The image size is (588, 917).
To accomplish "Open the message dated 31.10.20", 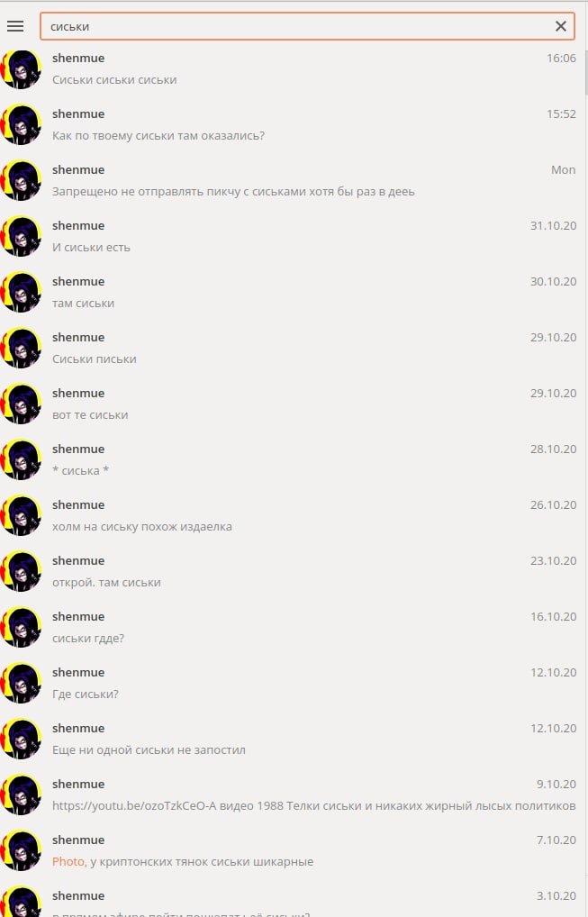I will [294, 236].
